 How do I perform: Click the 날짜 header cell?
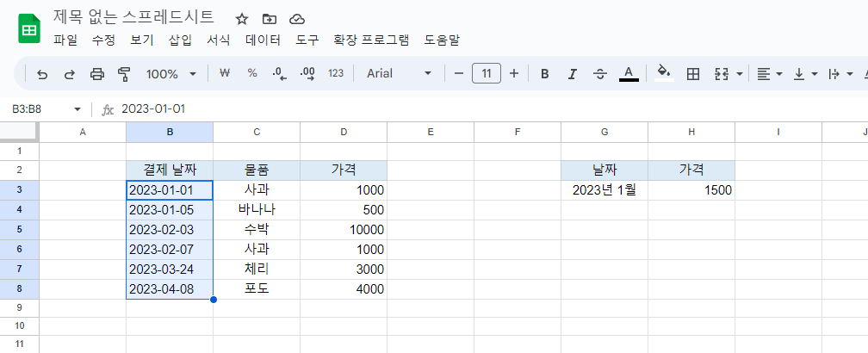click(604, 170)
